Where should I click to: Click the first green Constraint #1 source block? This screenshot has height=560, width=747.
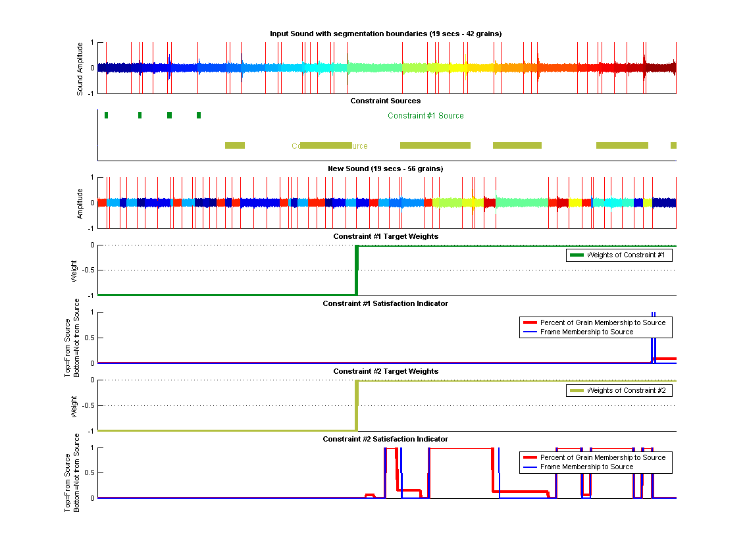[x=106, y=115]
